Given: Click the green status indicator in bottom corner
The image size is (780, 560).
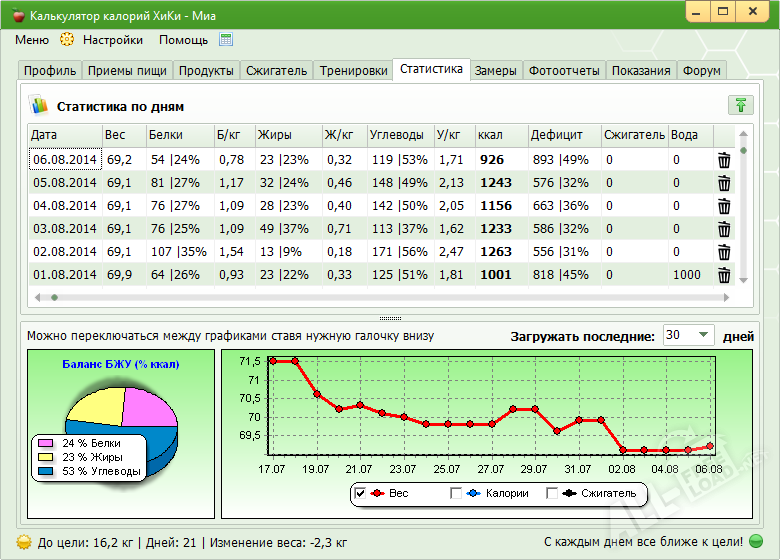Looking at the screenshot, I should (x=756, y=541).
